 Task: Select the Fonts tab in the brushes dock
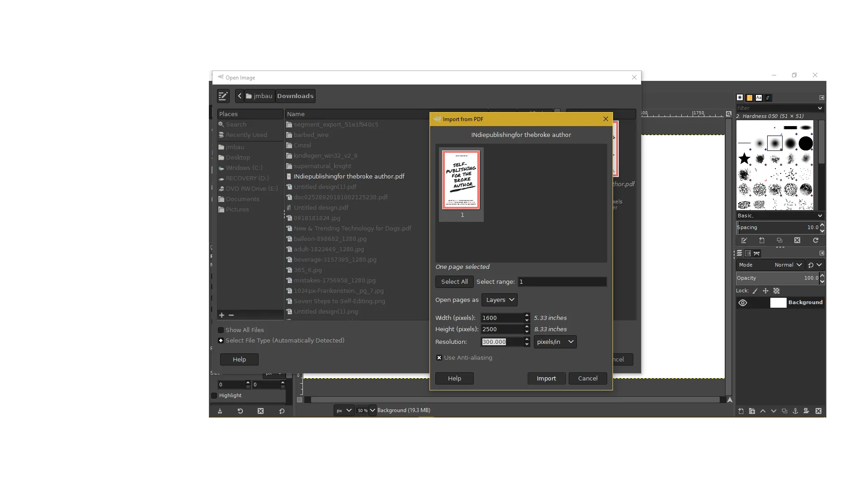[759, 98]
